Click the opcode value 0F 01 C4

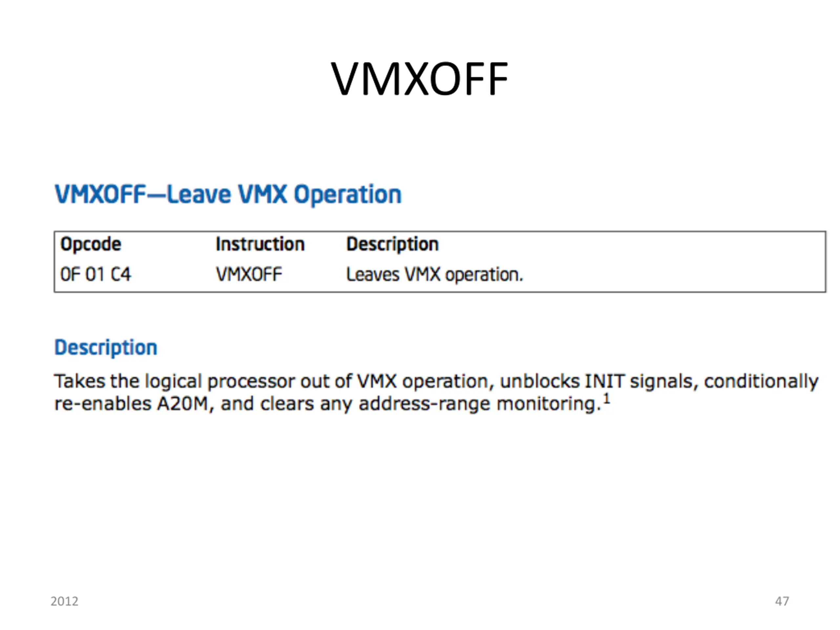96,274
